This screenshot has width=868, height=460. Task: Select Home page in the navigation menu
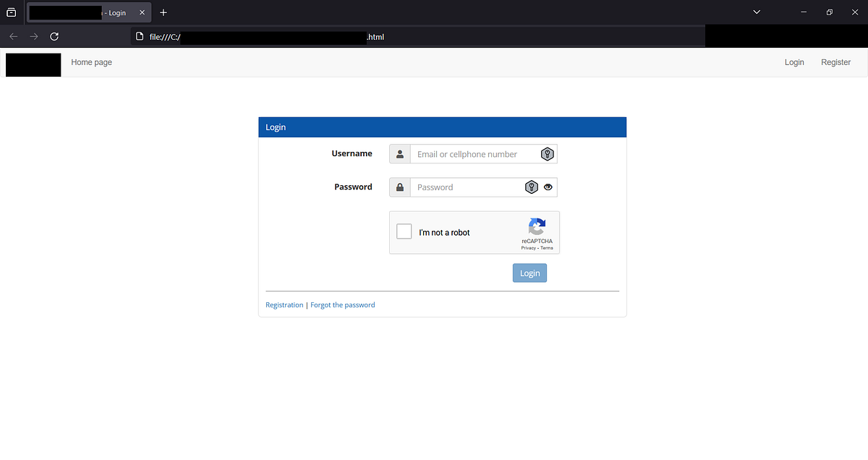(x=91, y=62)
